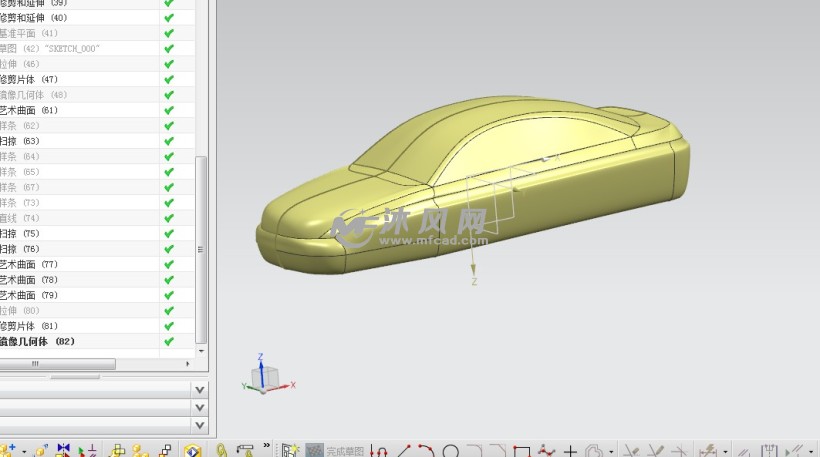Viewport: 820px width, 457px height.
Task: Expand the second collapsed panel chevron
Action: click(199, 407)
